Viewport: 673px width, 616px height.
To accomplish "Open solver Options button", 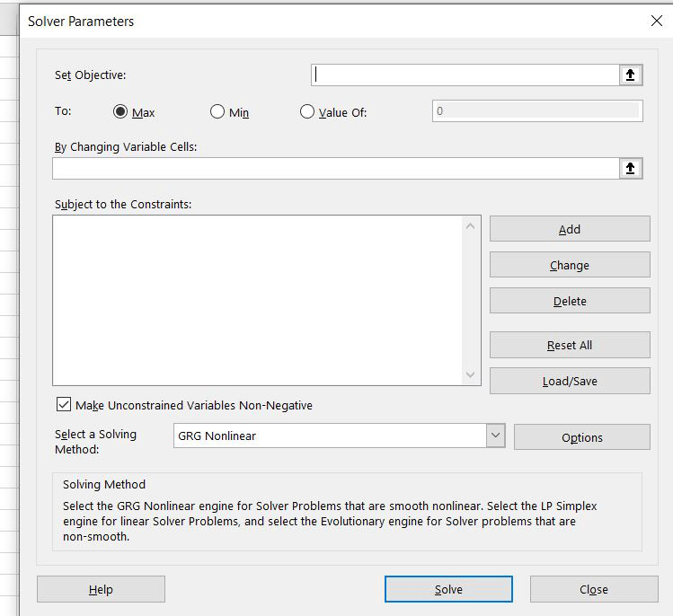I will [x=582, y=437].
